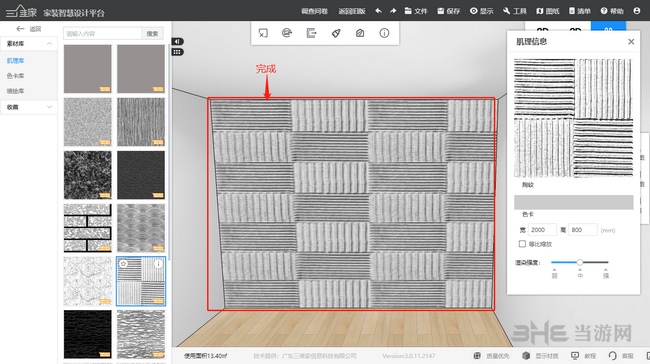Click the 渲染强度 slider handle

(580, 262)
